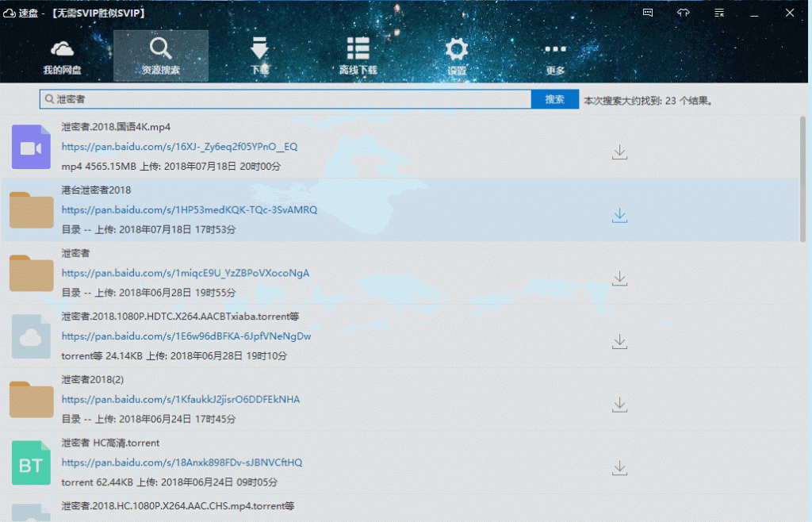Open the title bar list menu icon
The height and width of the screenshot is (522, 812).
tap(719, 13)
